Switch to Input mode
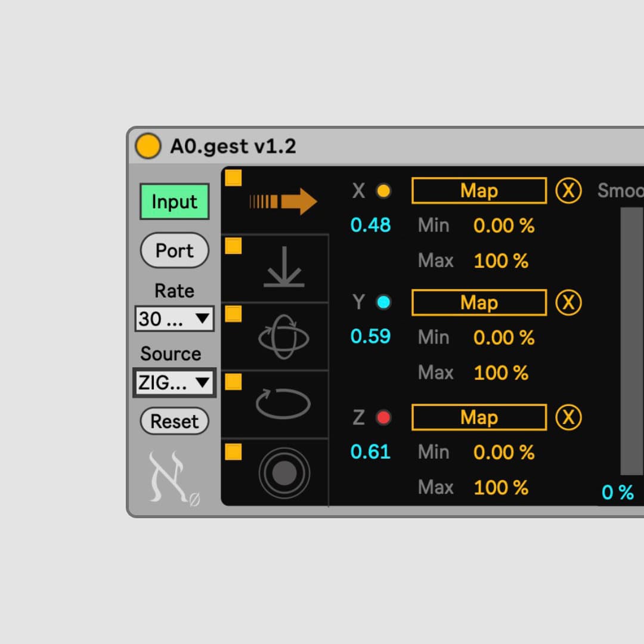 174,202
